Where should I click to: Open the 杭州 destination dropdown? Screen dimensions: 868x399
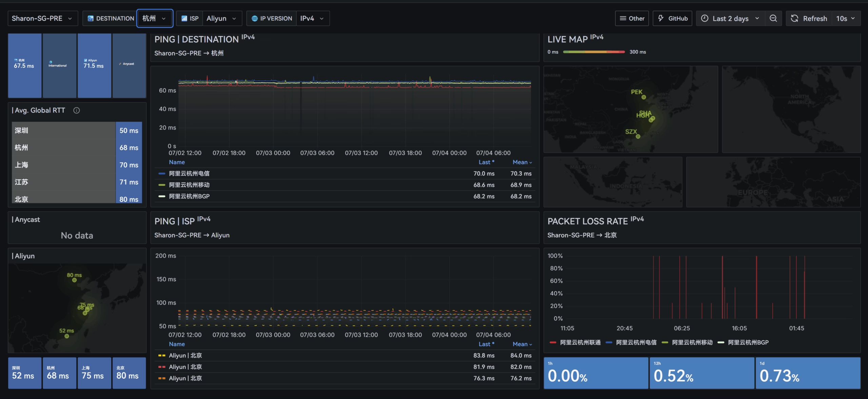click(155, 18)
